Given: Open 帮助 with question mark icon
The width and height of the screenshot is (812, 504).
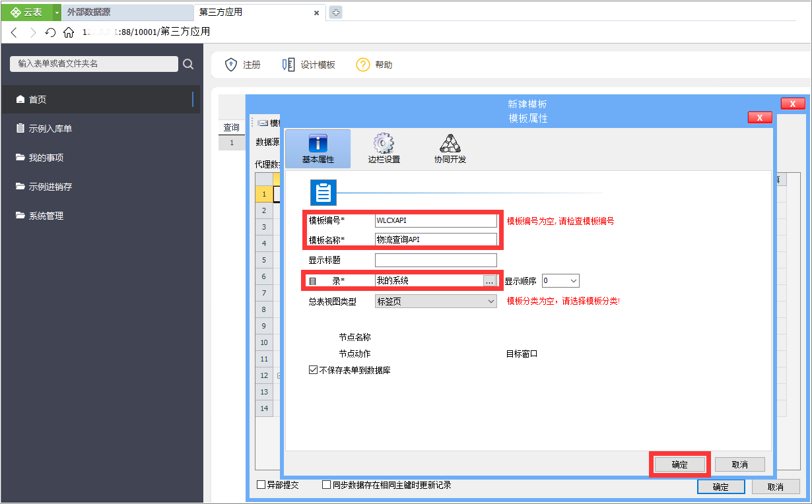Looking at the screenshot, I should coord(362,65).
